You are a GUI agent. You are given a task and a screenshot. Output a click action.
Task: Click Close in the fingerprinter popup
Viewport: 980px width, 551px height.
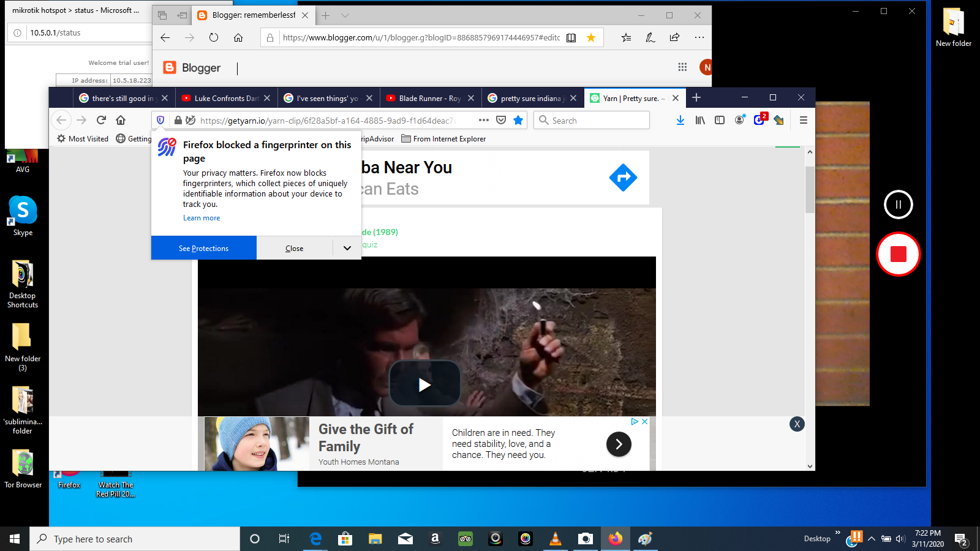click(295, 248)
